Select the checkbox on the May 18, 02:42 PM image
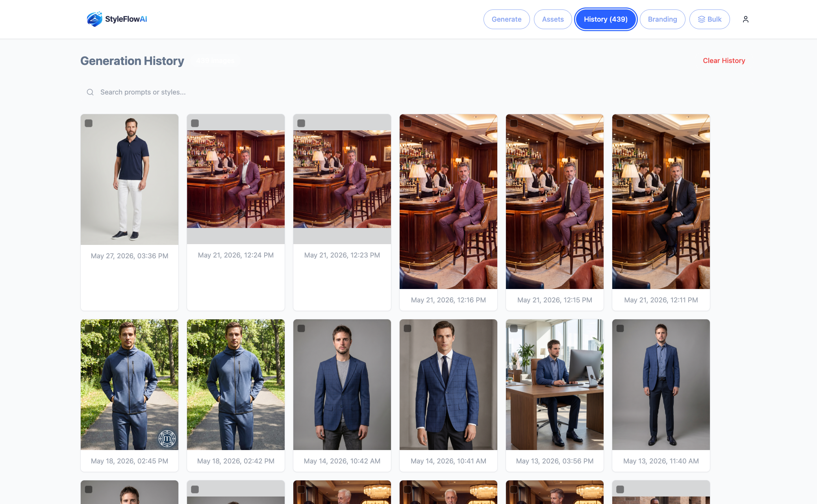Image resolution: width=817 pixels, height=504 pixels. [195, 328]
